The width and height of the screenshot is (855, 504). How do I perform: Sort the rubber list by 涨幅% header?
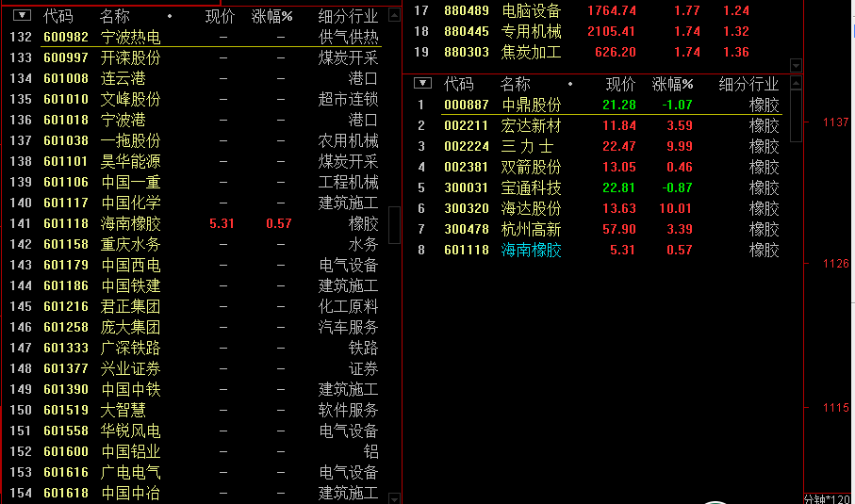point(673,85)
